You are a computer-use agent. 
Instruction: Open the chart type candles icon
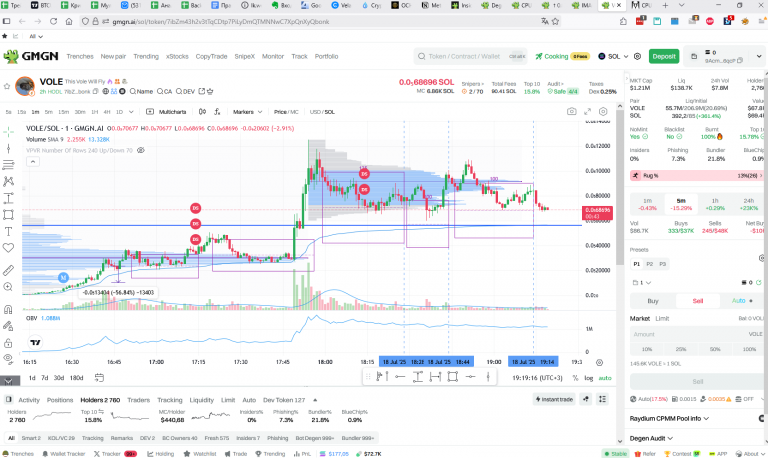point(202,112)
